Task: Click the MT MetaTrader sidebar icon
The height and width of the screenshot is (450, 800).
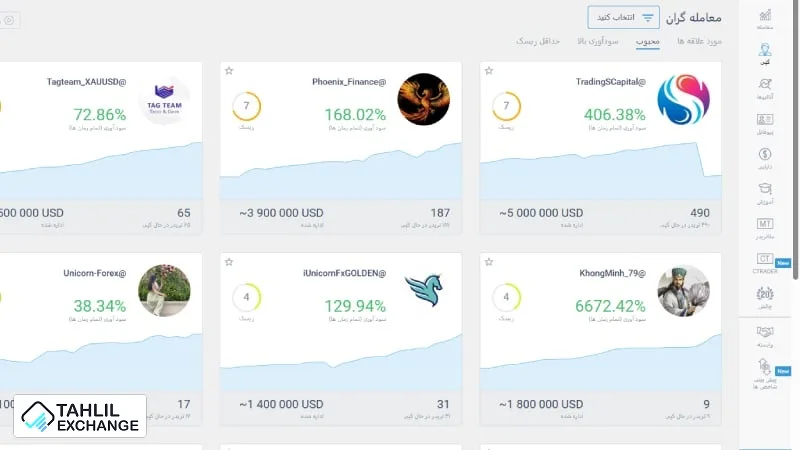Action: click(x=765, y=227)
